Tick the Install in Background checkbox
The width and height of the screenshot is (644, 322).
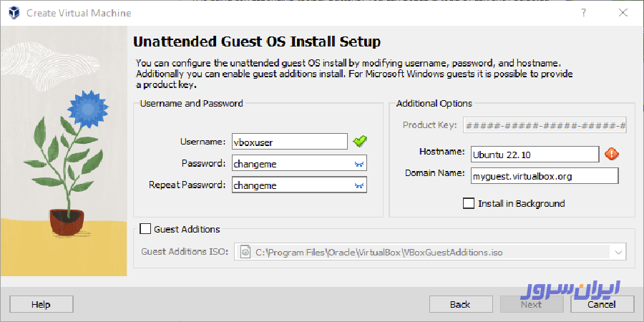469,203
